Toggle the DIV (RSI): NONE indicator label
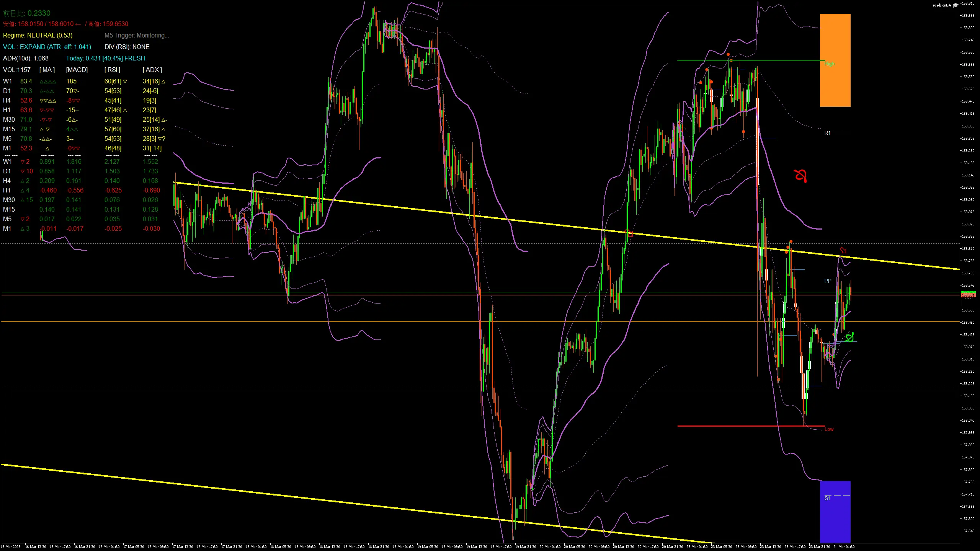The height and width of the screenshot is (551, 980). click(127, 47)
